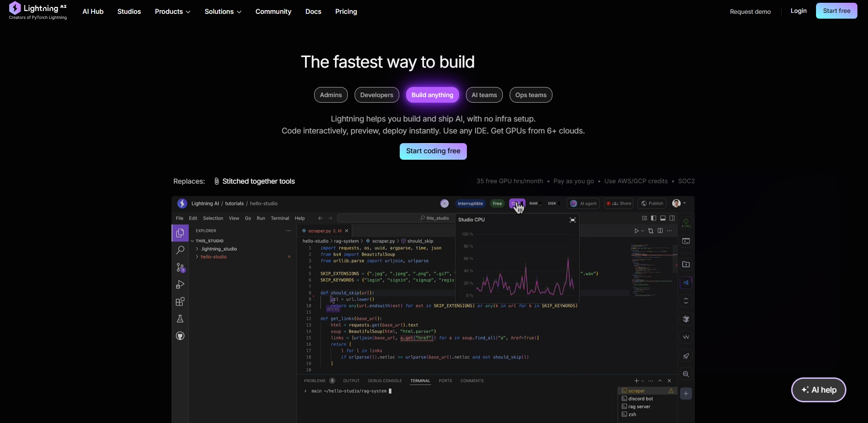Image resolution: width=868 pixels, height=423 pixels.
Task: Open the terminal app icon in right sidebar
Action: 686,241
